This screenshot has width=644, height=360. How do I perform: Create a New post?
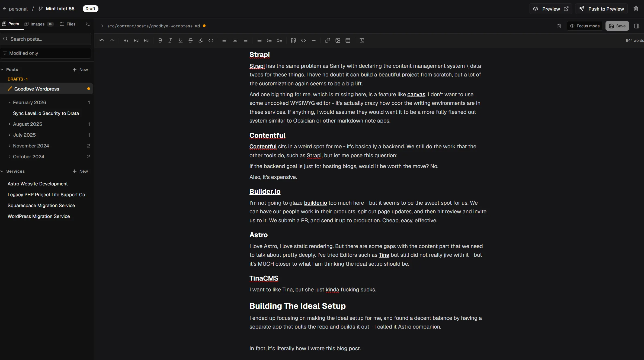pyautogui.click(x=80, y=70)
